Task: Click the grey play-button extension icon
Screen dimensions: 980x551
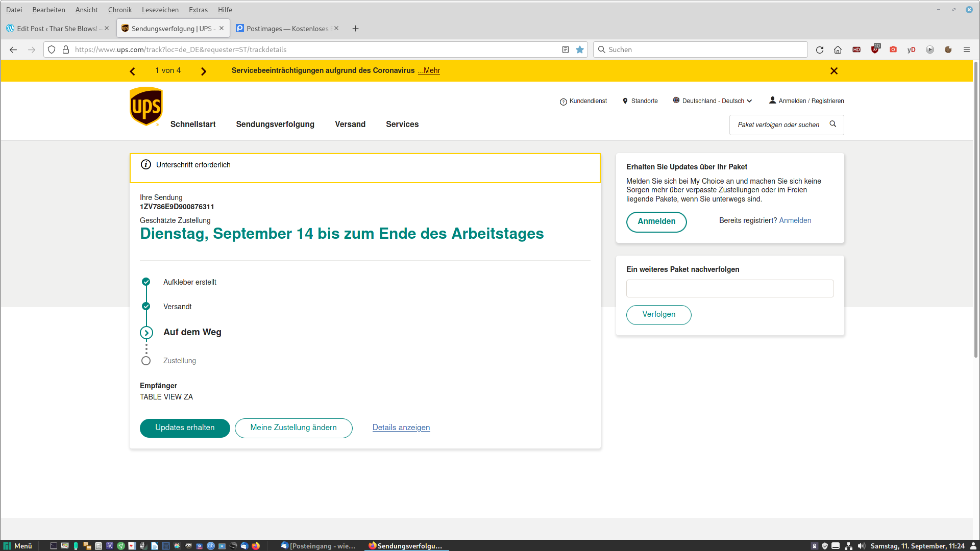Action: [x=930, y=49]
